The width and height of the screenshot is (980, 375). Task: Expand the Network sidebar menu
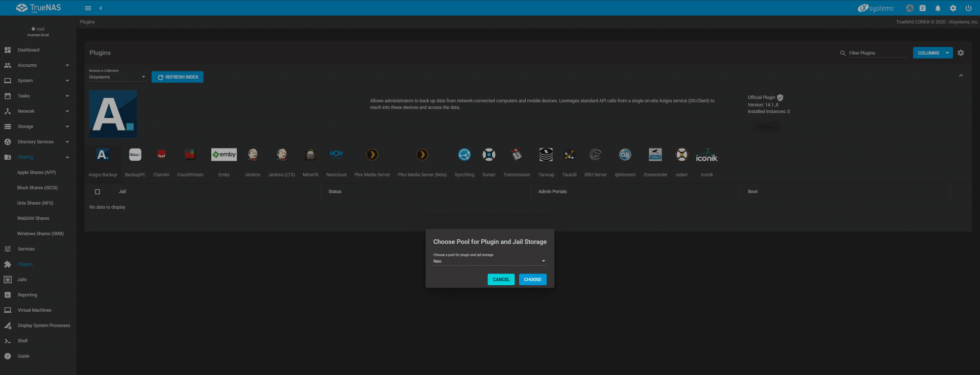(38, 111)
